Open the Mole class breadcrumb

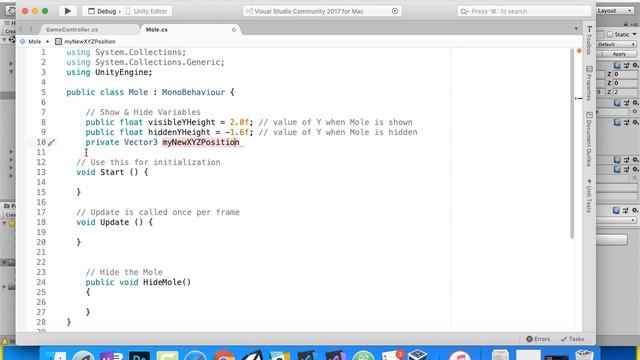coord(31,42)
